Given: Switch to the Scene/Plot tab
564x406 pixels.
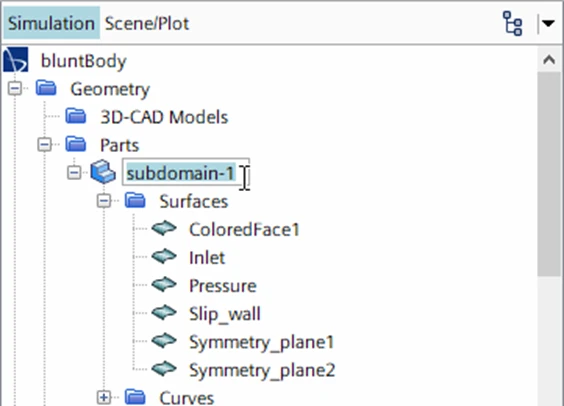Looking at the screenshot, I should 147,24.
